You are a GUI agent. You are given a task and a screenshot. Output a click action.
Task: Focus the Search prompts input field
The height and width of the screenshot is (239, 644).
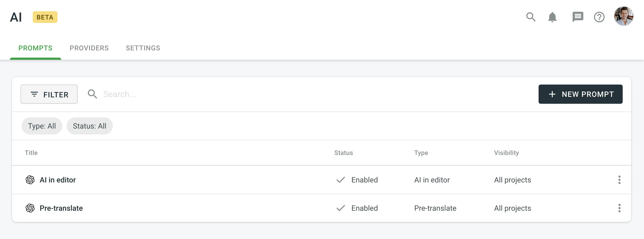coord(317,94)
